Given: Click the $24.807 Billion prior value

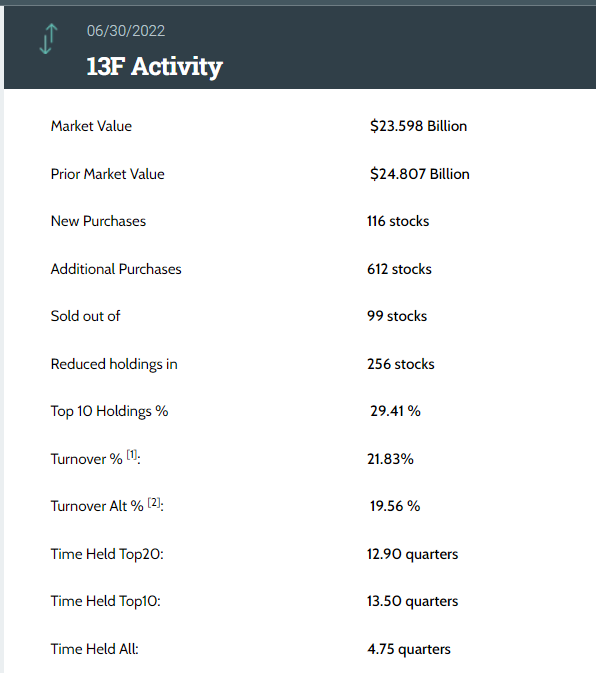Looking at the screenshot, I should (420, 174).
